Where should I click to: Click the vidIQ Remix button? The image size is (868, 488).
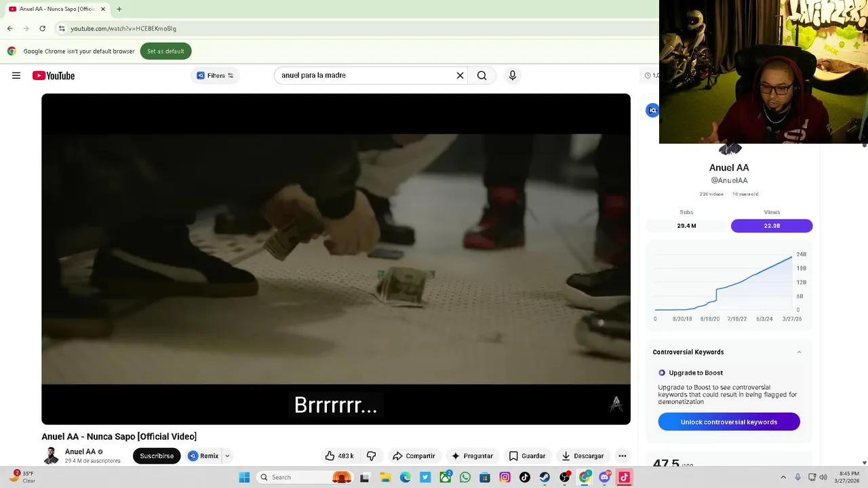(203, 455)
